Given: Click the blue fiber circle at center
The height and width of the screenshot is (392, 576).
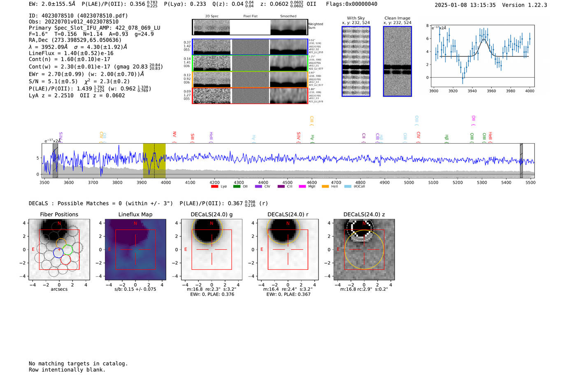Looking at the screenshot, I should [x=58, y=253].
